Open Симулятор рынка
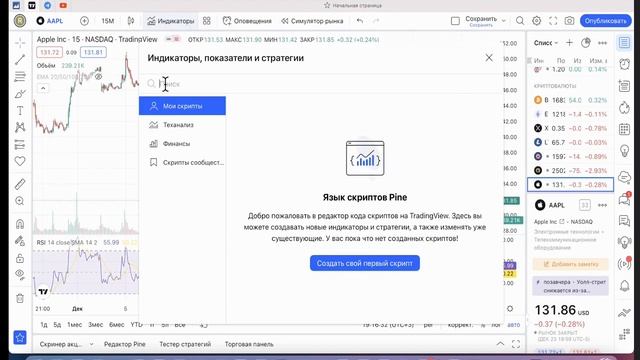This screenshot has width=640, height=360. tap(312, 21)
